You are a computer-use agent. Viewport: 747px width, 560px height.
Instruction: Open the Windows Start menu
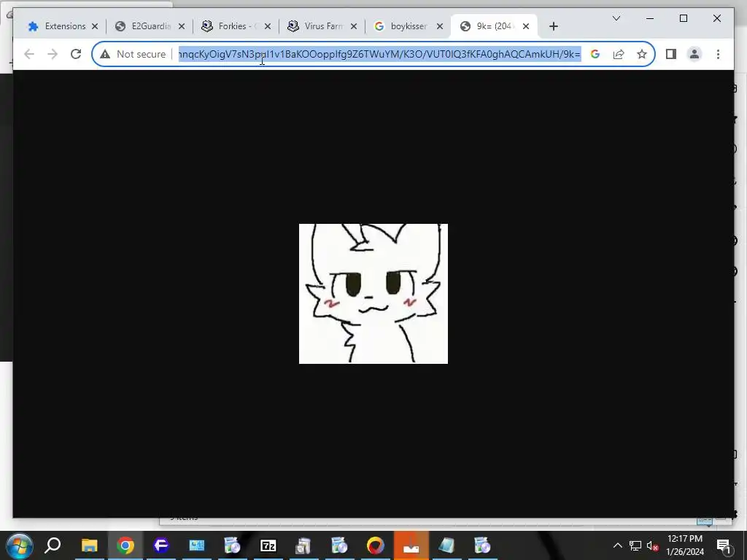[x=18, y=545]
